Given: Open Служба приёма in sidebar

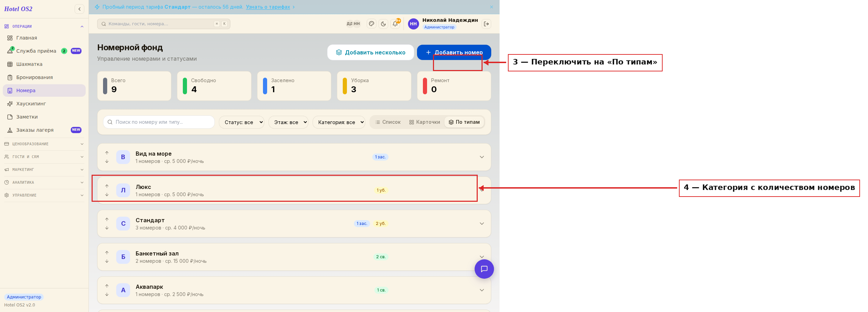Looking at the screenshot, I should pyautogui.click(x=44, y=51).
